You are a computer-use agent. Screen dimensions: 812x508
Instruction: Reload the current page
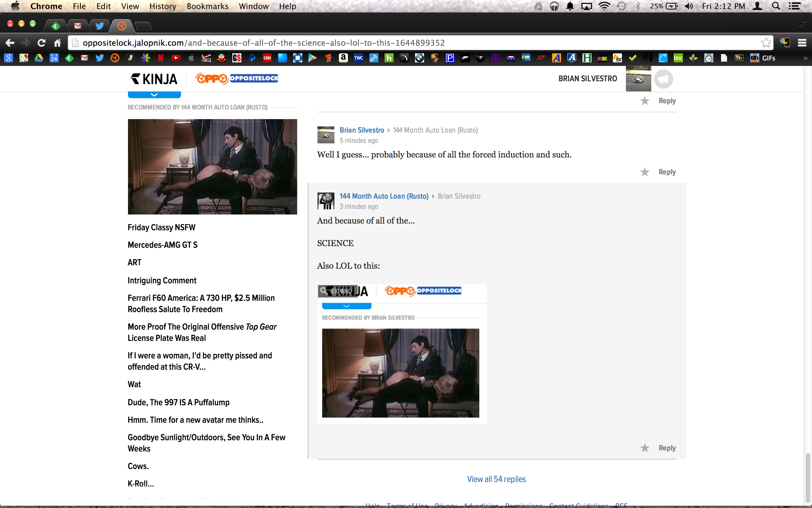(41, 43)
